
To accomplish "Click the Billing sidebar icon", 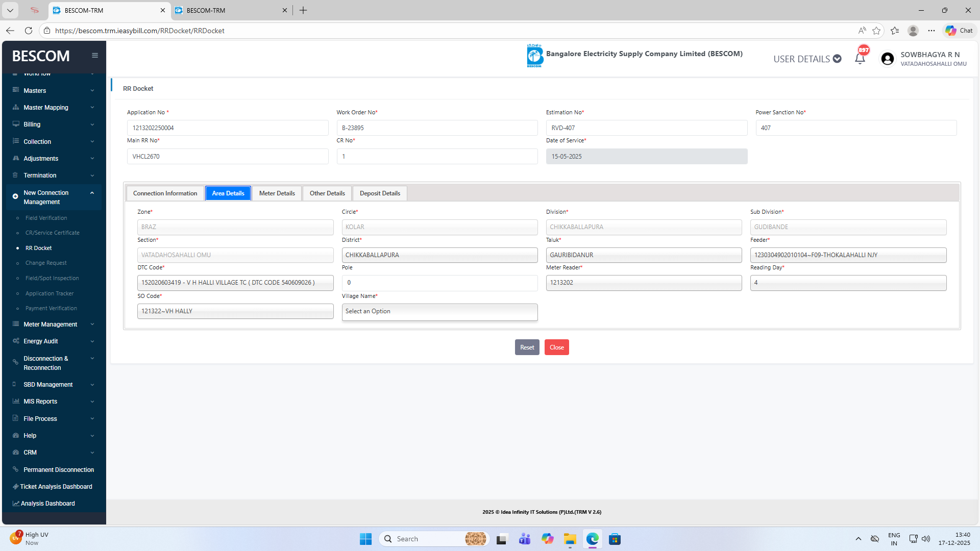I will [16, 124].
